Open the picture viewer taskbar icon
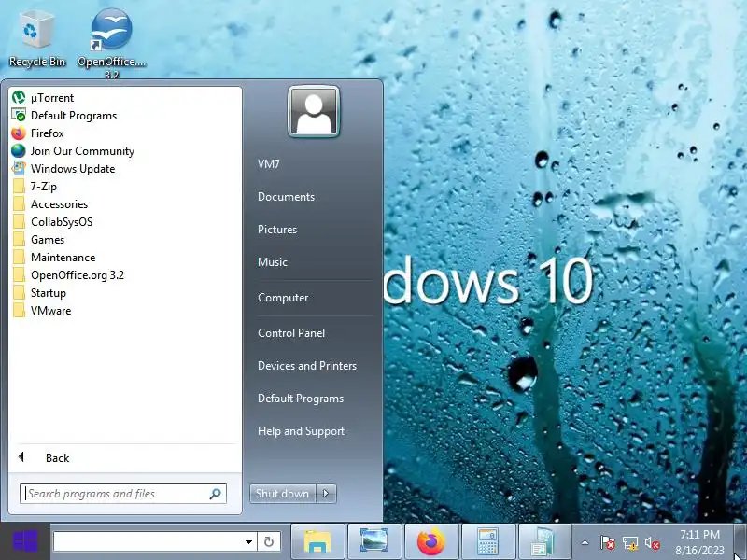 374,542
